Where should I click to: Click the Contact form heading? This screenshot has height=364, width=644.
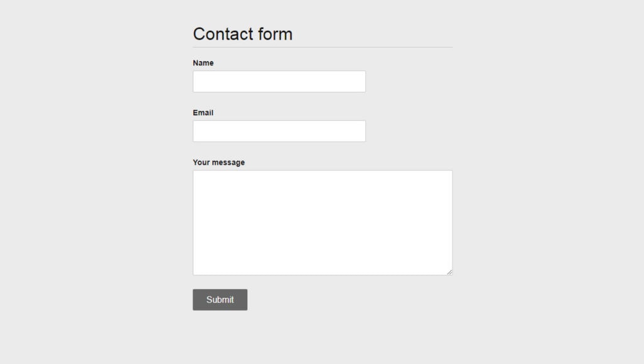click(x=243, y=34)
